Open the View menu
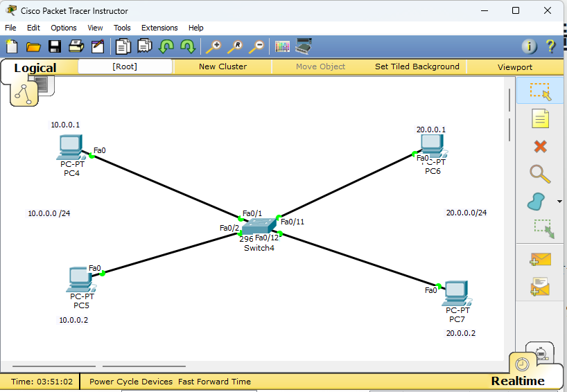 point(95,28)
